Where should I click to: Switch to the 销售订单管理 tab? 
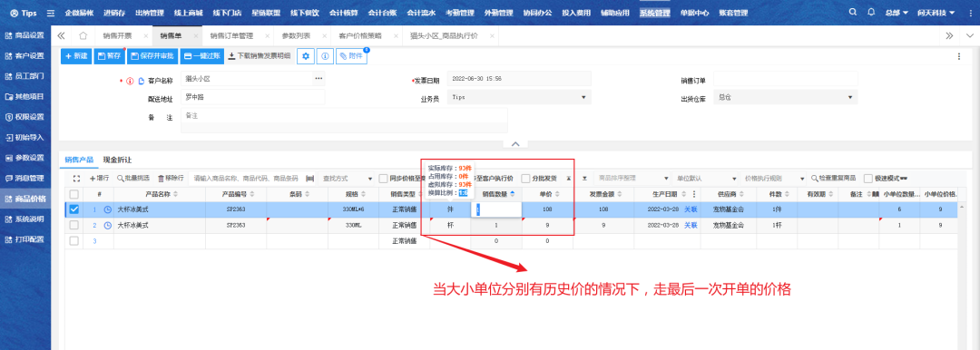point(231,36)
